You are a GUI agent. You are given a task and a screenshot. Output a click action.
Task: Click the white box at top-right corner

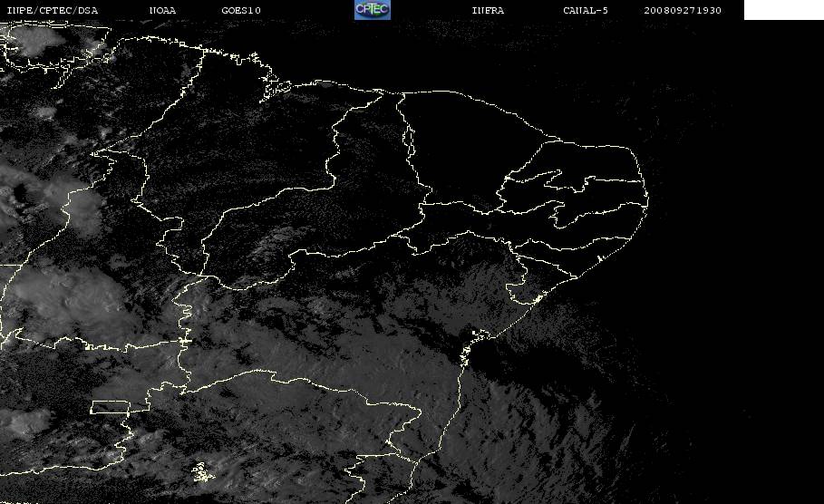(783, 9)
